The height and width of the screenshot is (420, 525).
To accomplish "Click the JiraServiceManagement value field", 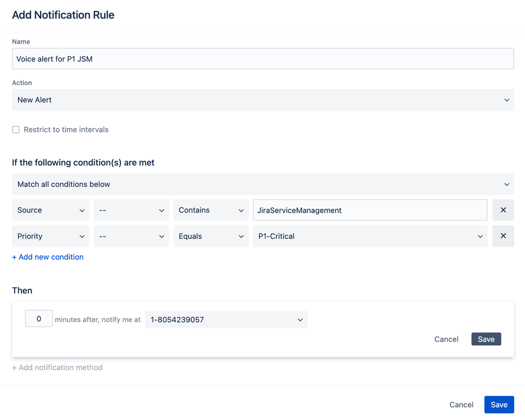I will coord(370,210).
